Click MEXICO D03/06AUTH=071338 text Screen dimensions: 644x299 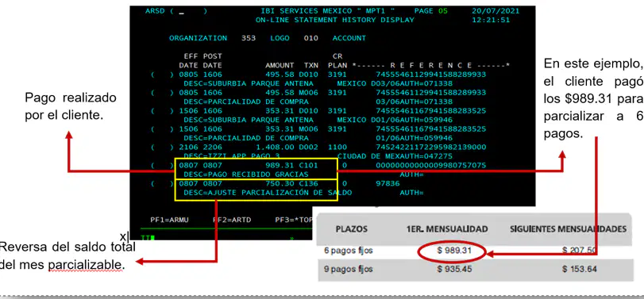click(395, 83)
